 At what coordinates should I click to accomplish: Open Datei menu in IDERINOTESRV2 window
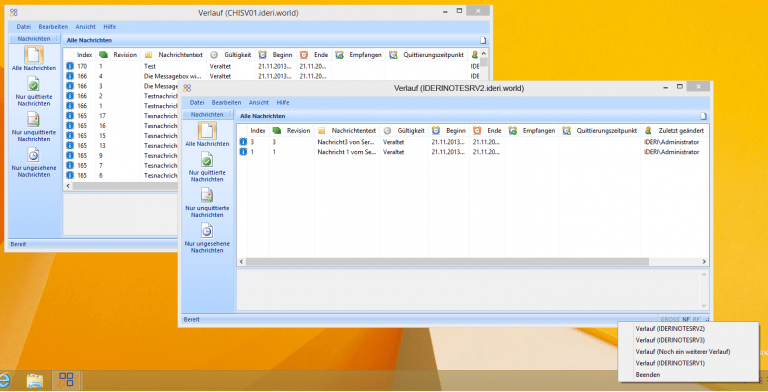click(x=197, y=102)
